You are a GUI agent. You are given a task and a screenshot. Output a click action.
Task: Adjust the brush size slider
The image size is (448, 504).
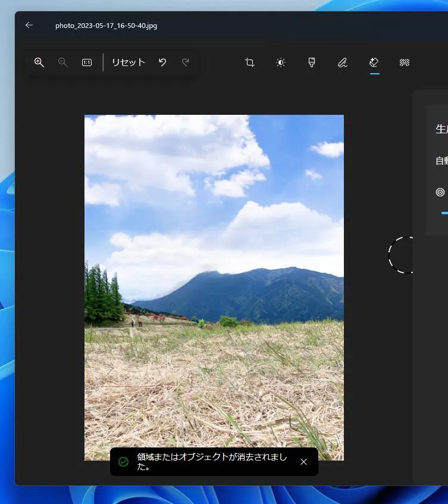pyautogui.click(x=445, y=213)
